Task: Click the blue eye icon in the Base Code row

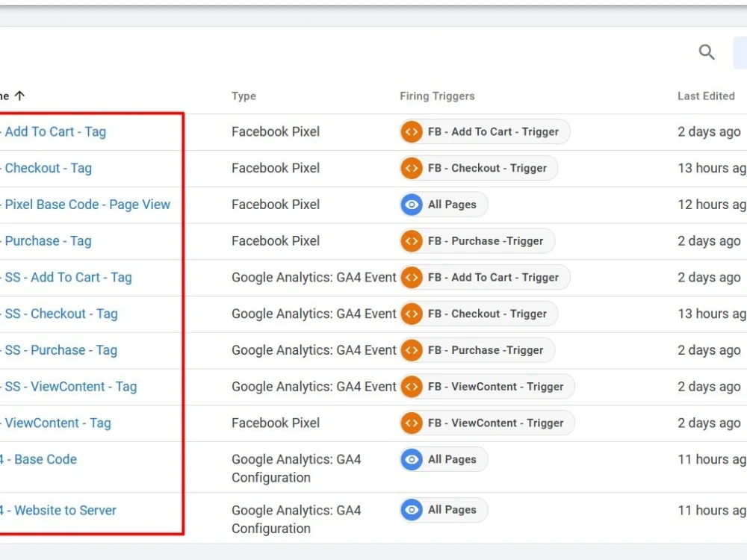Action: point(412,459)
